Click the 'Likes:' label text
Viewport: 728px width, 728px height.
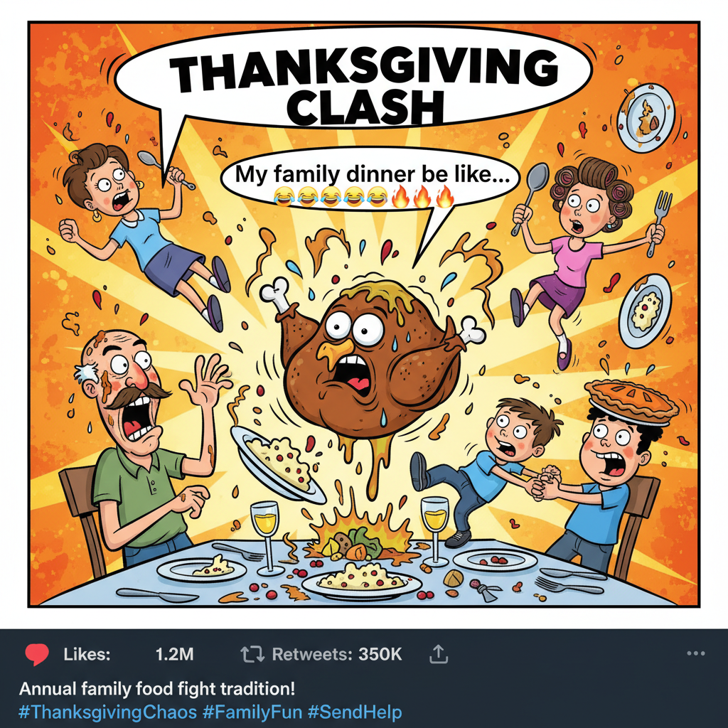[x=87, y=654]
